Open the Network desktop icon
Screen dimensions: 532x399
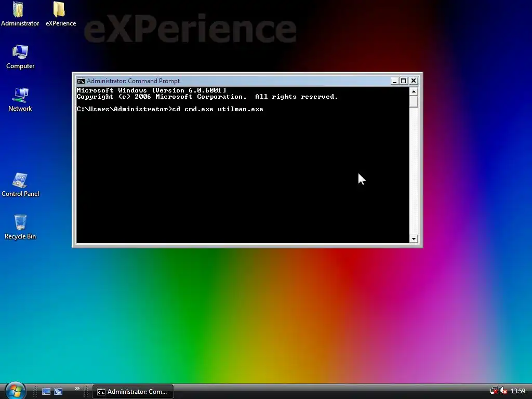pos(20,99)
